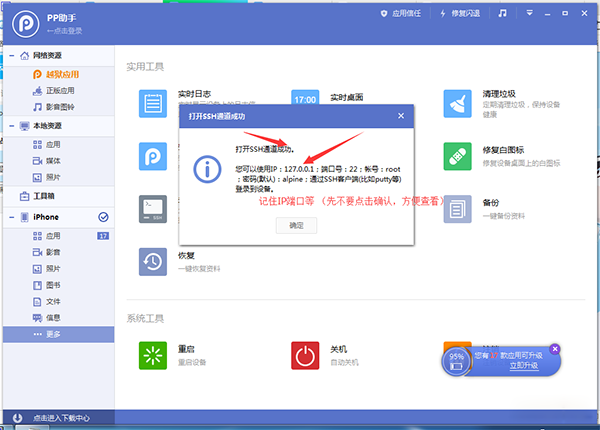Image resolution: width=600 pixels, height=430 pixels.
Task: Click the 修复白图标 bandage icon
Action: pos(457,156)
